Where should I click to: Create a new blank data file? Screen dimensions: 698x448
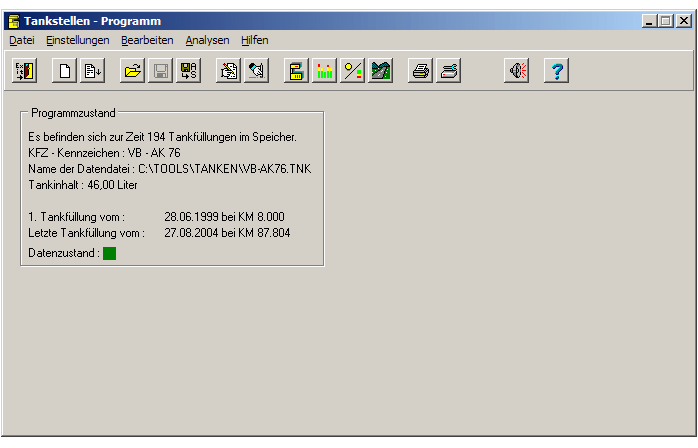point(65,71)
